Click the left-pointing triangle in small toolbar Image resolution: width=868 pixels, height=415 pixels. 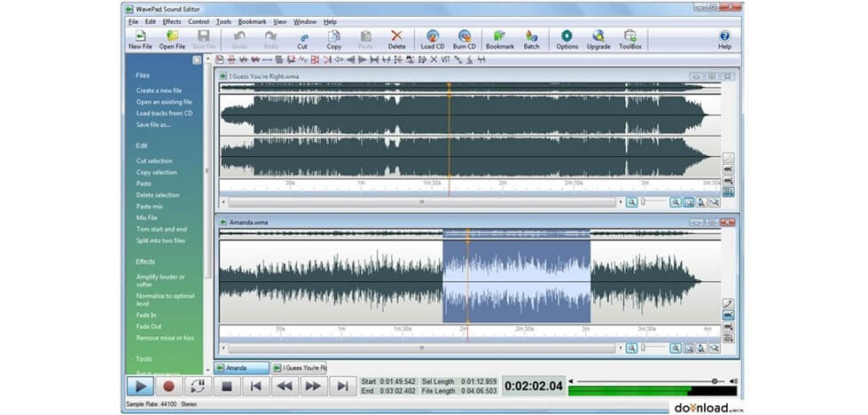(350, 59)
